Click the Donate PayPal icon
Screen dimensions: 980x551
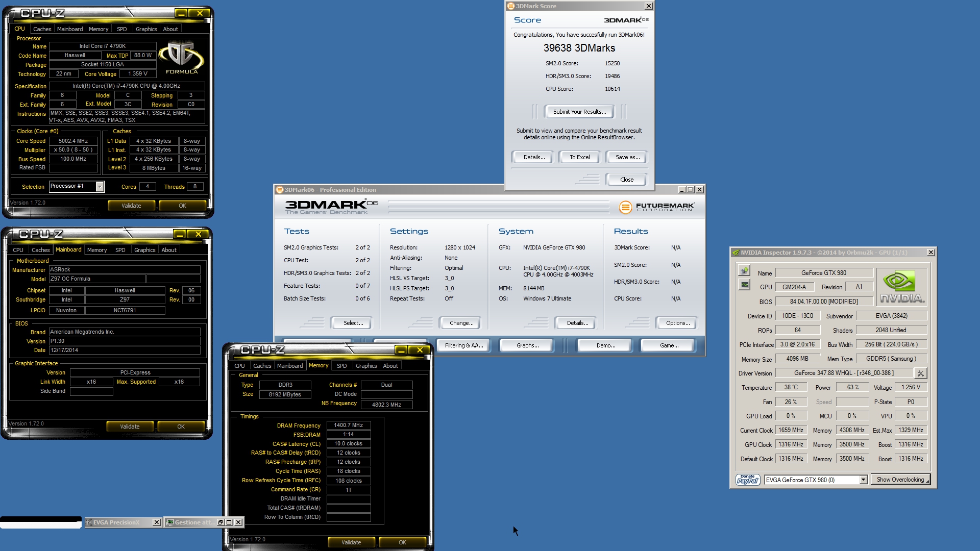[748, 480]
